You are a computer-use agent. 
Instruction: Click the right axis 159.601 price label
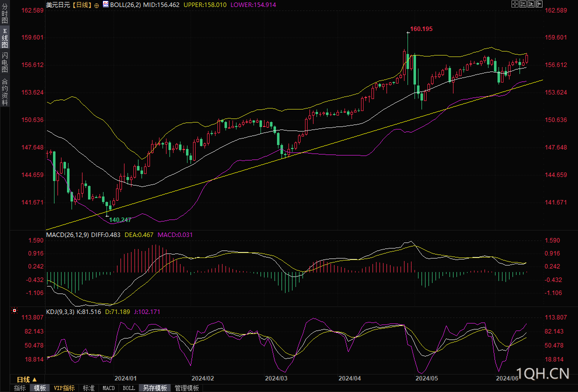556,37
